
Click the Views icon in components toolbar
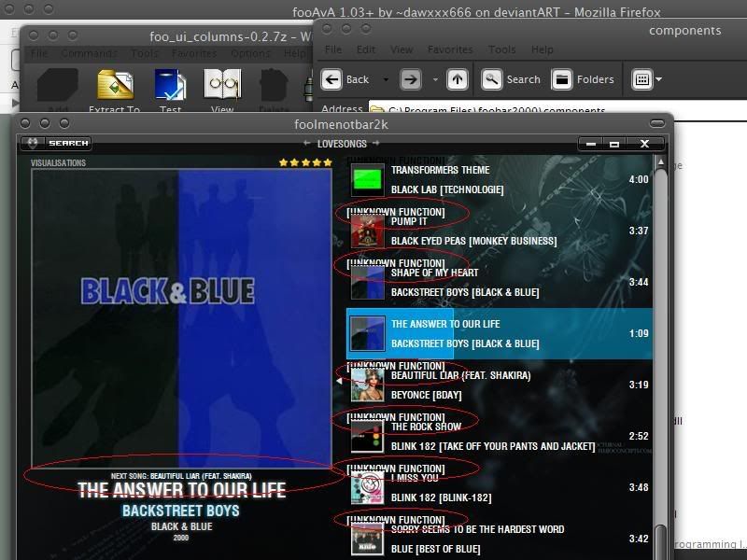click(641, 79)
